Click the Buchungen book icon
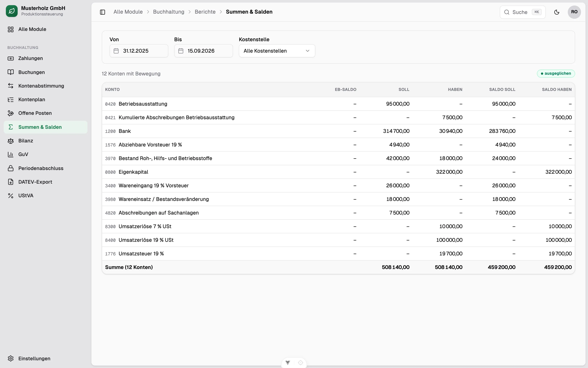 coord(11,72)
